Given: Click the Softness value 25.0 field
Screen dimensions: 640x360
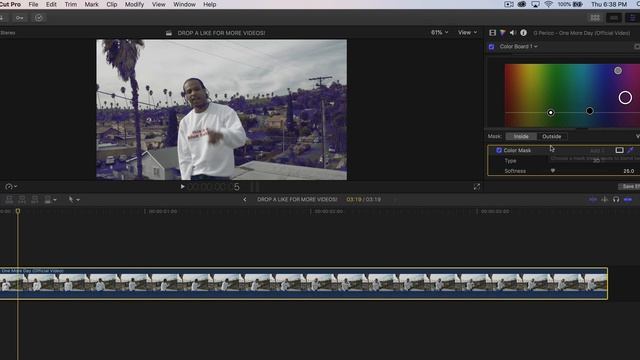Looking at the screenshot, I should 629,171.
